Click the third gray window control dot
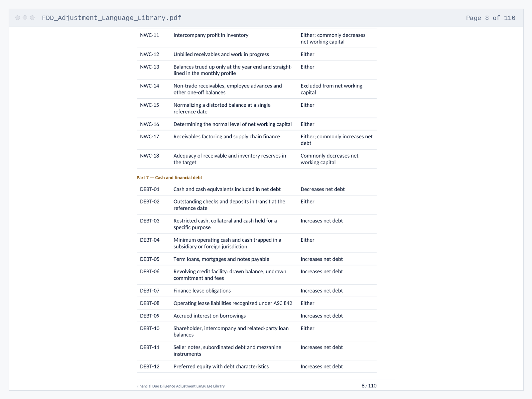Viewport: 532px width, 399px height. coord(32,18)
